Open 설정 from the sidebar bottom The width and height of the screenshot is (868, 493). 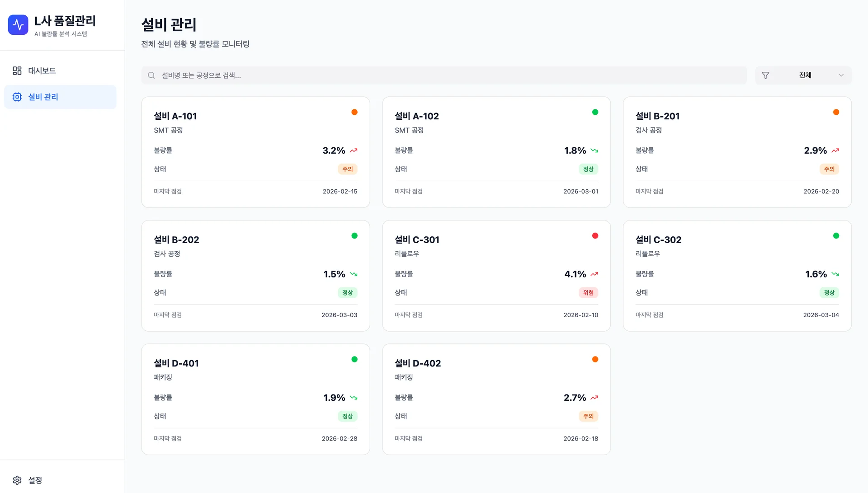(35, 480)
